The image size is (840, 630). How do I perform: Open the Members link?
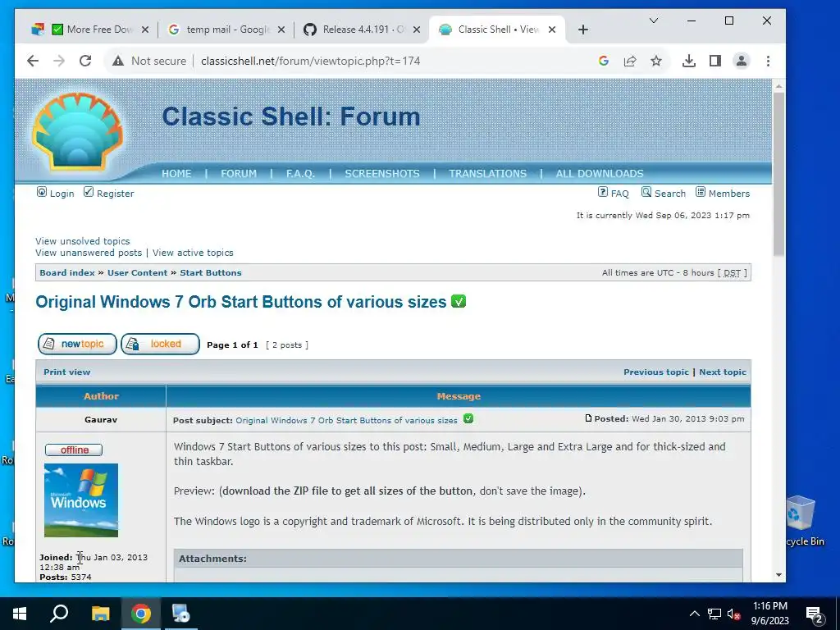click(723, 194)
